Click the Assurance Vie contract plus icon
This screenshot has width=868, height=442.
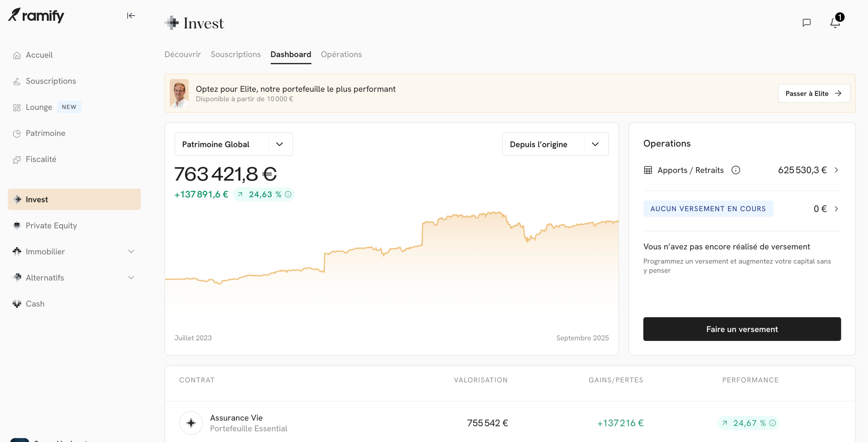click(191, 423)
